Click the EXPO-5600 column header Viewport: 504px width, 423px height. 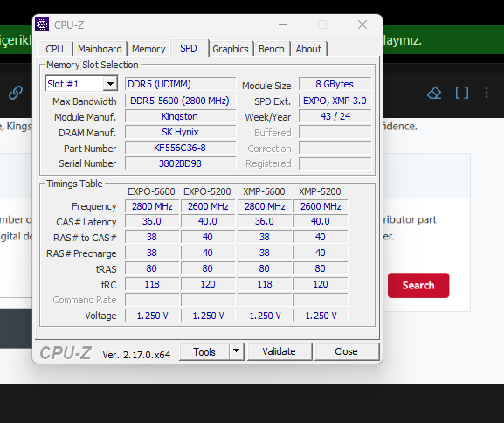coord(151,191)
